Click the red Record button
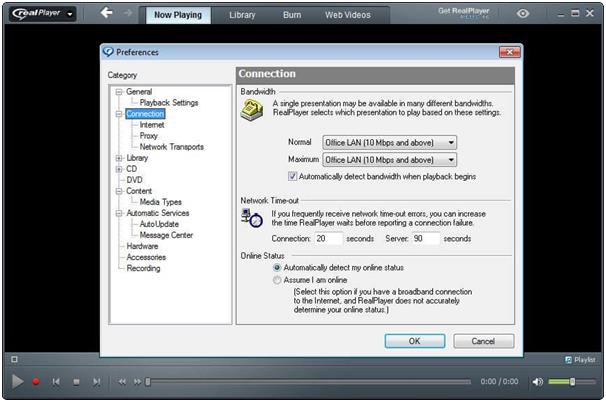Viewport: 606px width, 402px height. [36, 382]
